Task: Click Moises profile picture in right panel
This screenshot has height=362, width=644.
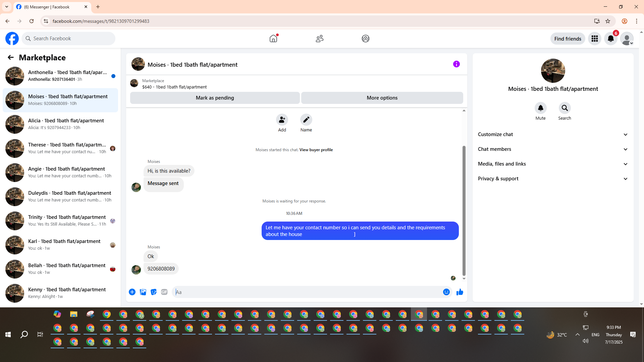Action: pos(553,71)
